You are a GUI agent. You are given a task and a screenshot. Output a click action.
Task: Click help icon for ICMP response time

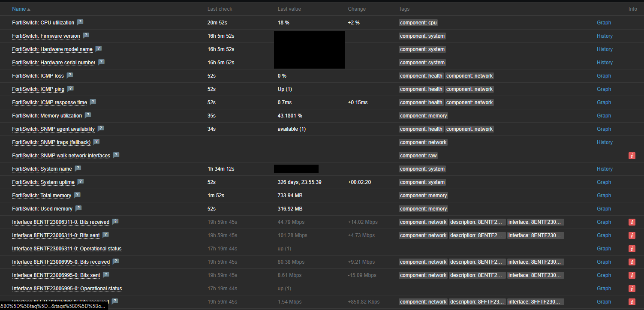click(x=93, y=102)
